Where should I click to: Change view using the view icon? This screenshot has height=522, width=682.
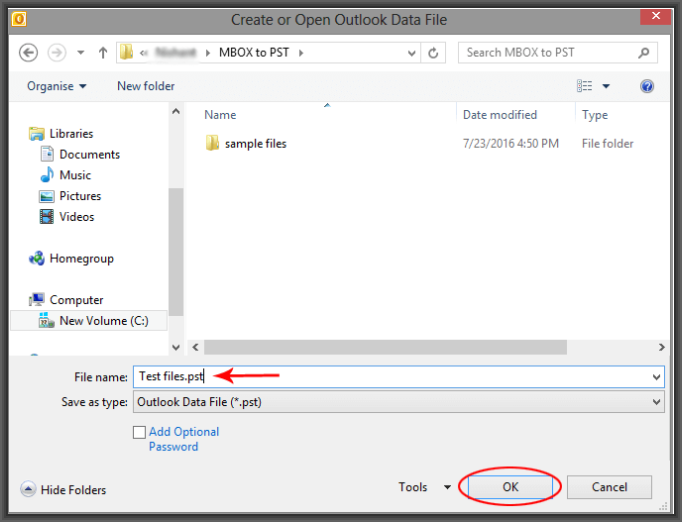point(584,86)
